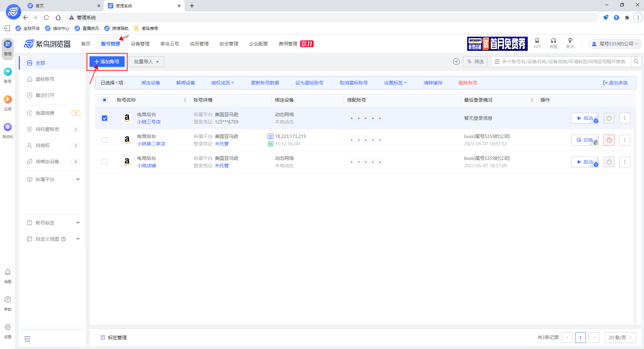Click the 添加账号 button
Screen dimensions: 644x349
point(107,62)
